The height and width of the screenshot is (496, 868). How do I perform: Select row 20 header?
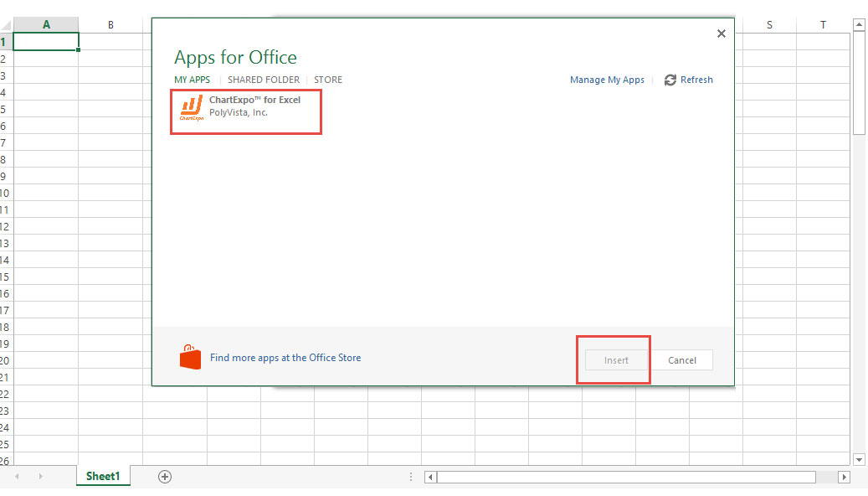point(6,360)
